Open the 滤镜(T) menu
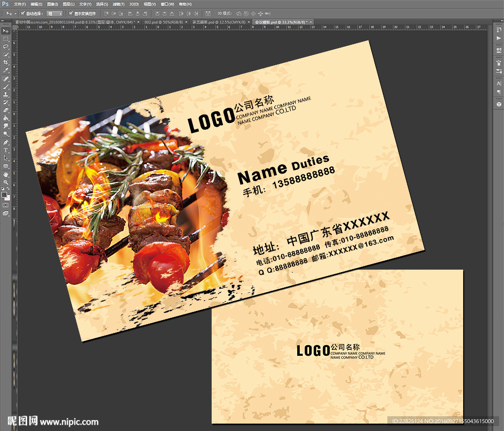Viewport: 504px width, 431px height. pos(118,4)
